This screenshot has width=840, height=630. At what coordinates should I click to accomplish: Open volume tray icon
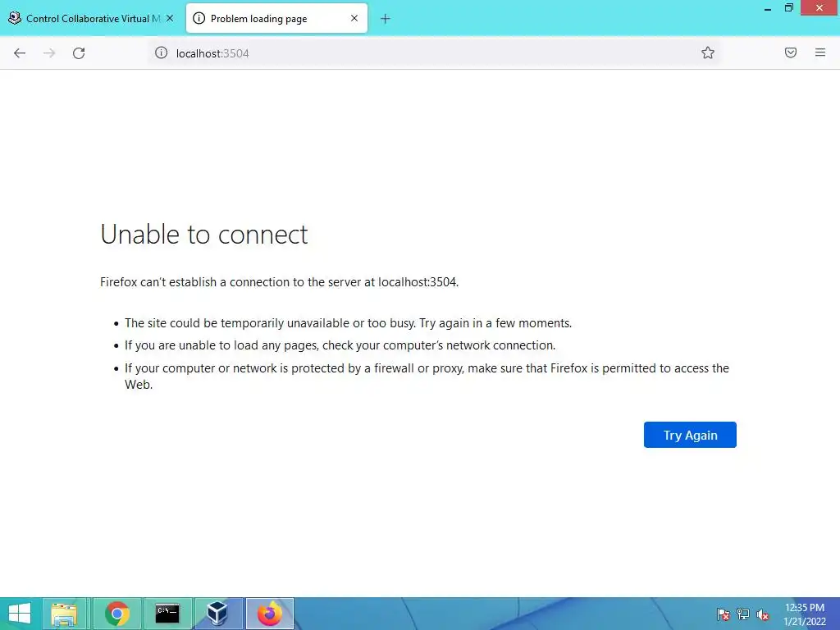(x=763, y=614)
